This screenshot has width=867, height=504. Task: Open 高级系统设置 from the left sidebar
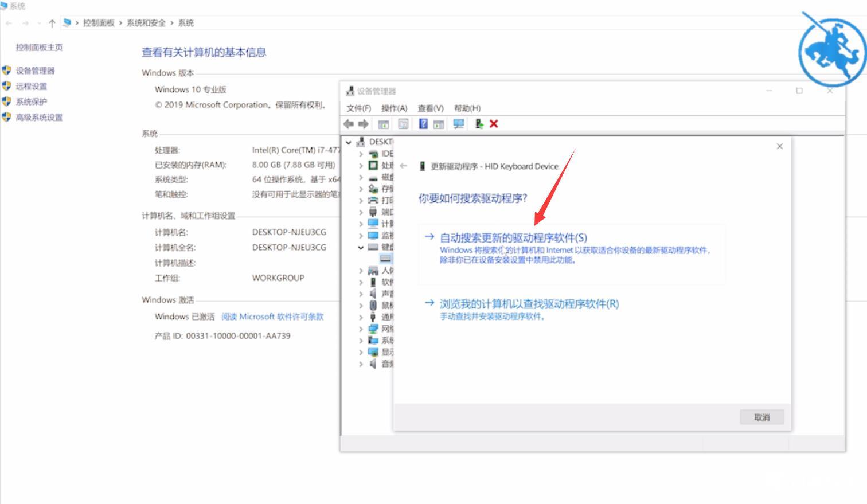click(39, 117)
